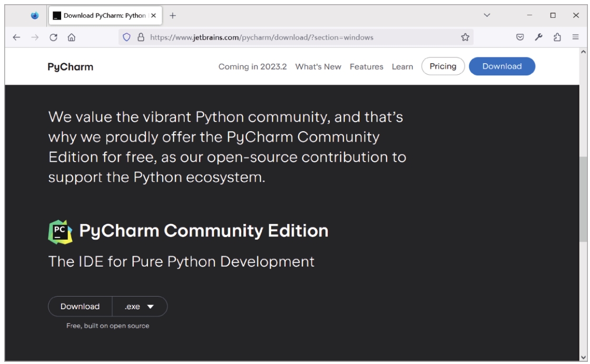This screenshot has height=364, width=590.
Task: Open the list all tabs chevron
Action: coord(487,15)
